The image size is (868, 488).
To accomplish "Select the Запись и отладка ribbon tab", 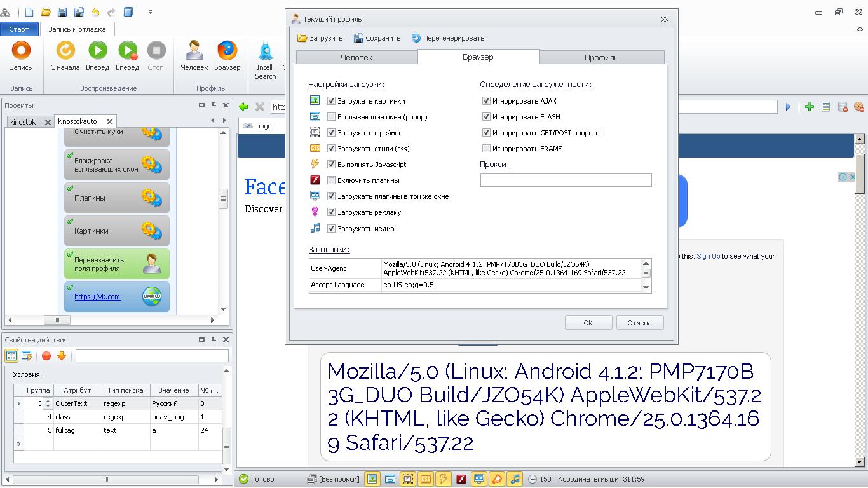I will point(77,29).
